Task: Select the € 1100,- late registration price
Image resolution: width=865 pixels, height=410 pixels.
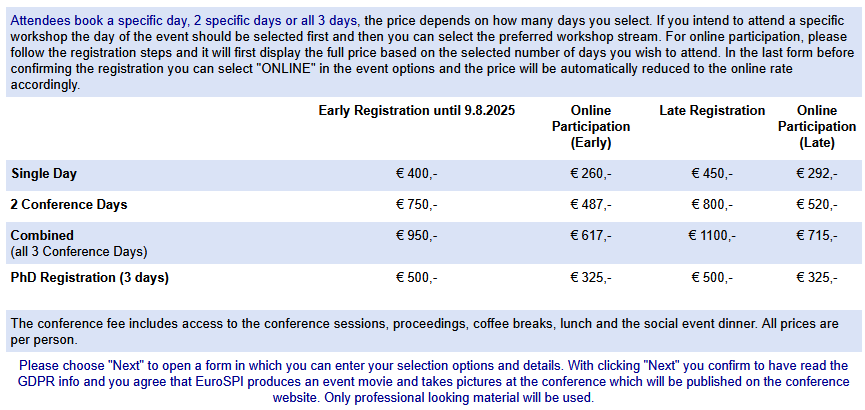Action: [712, 236]
